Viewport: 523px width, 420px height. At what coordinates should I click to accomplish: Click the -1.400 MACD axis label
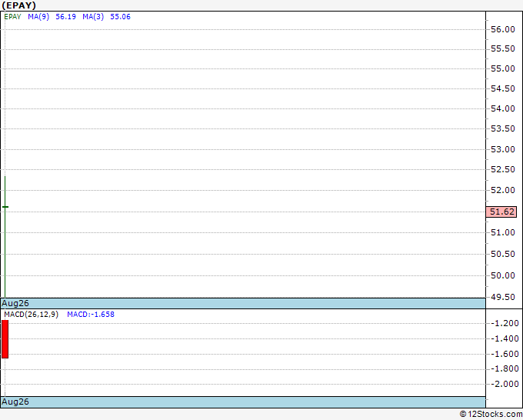click(x=505, y=338)
